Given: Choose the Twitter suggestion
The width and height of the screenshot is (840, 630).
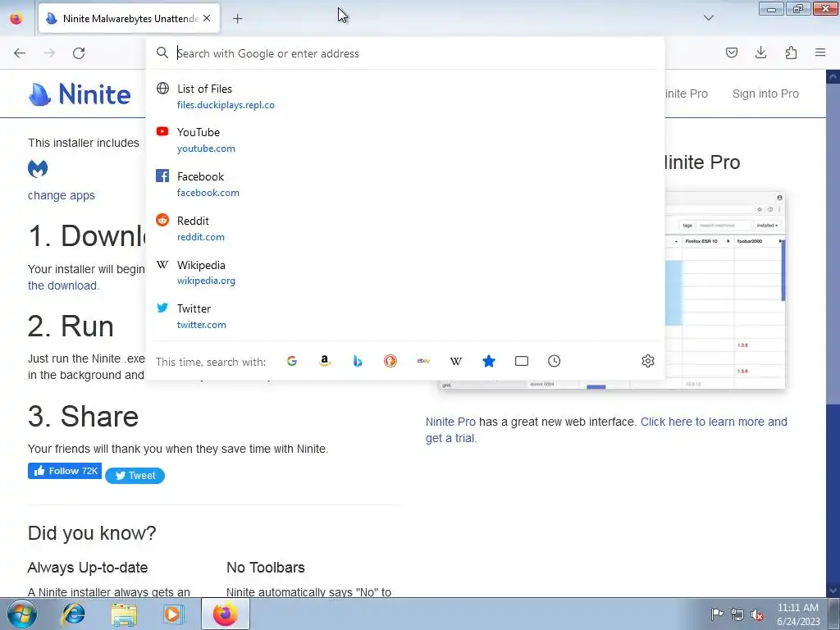Looking at the screenshot, I should click(x=405, y=316).
